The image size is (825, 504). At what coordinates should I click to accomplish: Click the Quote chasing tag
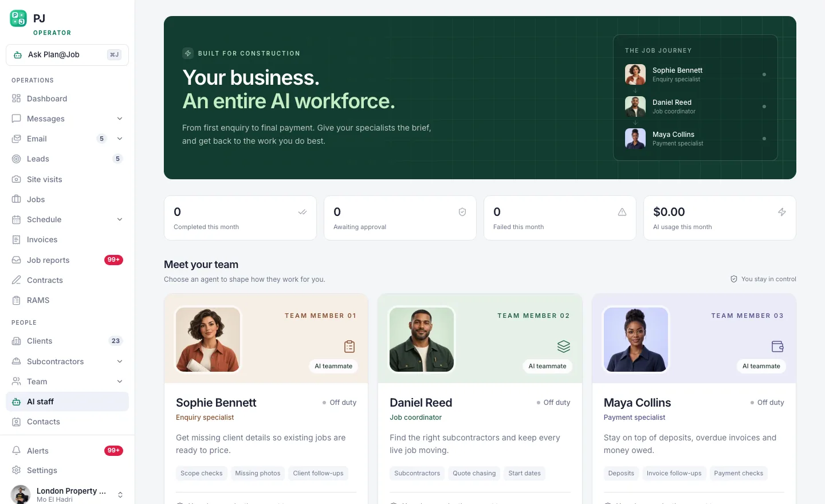[474, 473]
